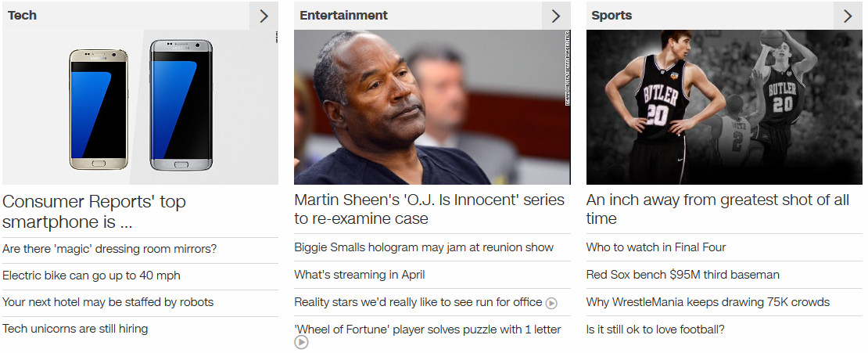Expand the Tech section arrow

264,16
